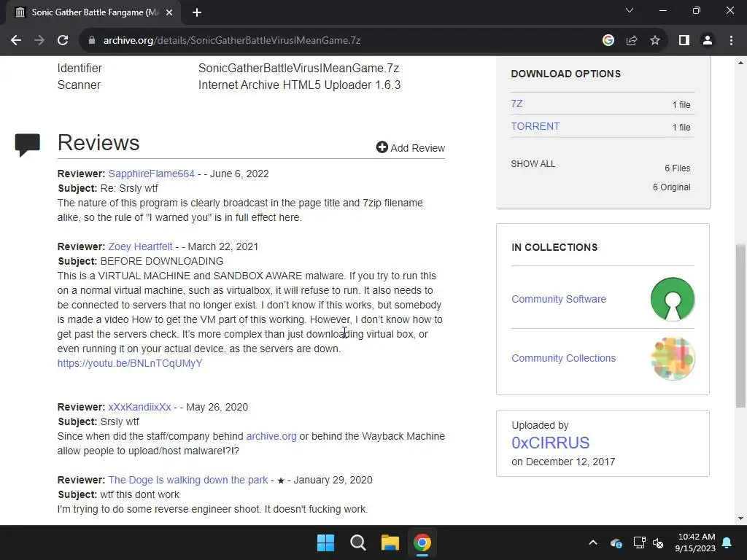This screenshot has width=747, height=560.
Task: View site information lock icon
Action: [x=92, y=41]
